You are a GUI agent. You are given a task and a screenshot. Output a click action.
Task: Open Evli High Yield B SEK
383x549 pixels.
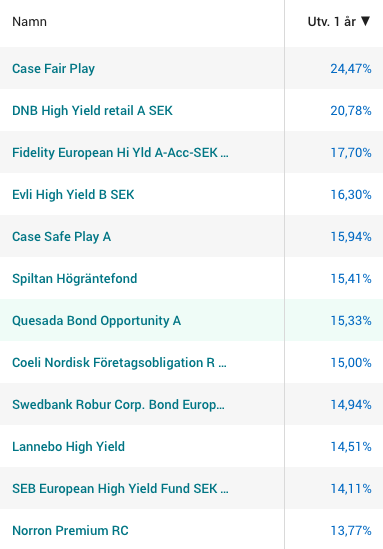73,195
